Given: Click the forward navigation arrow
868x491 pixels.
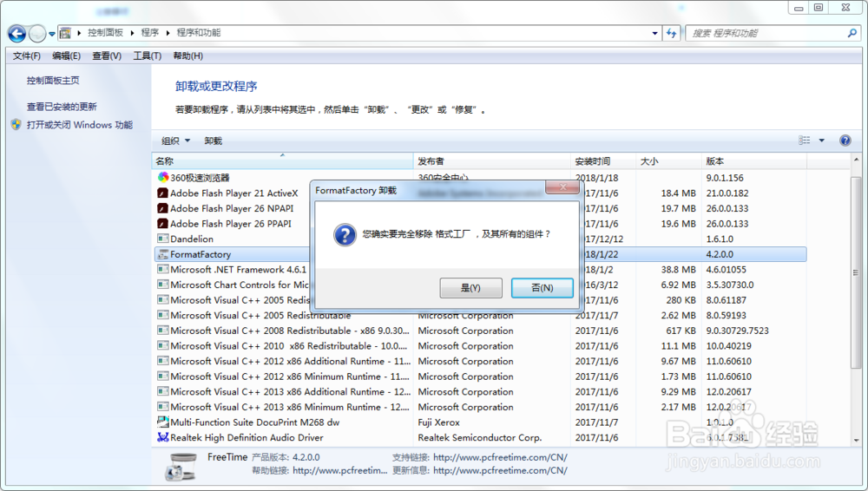Looking at the screenshot, I should tap(37, 34).
